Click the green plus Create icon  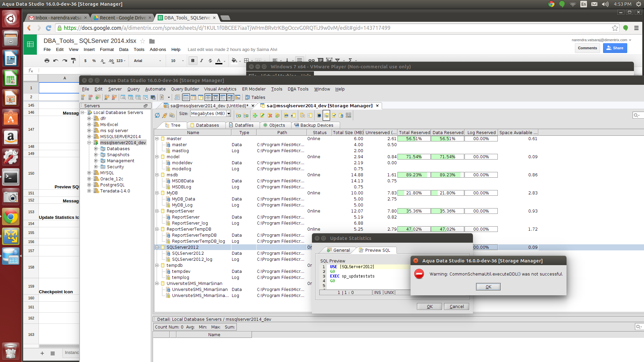pos(255,115)
